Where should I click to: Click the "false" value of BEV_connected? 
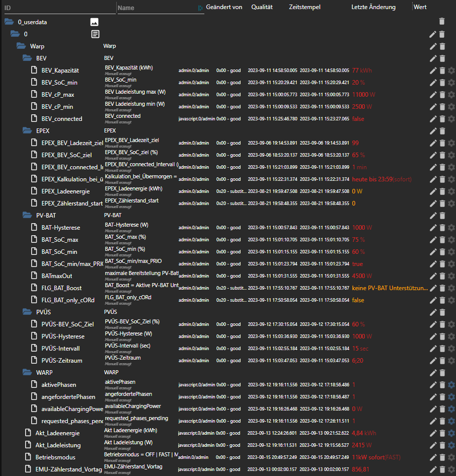pos(358,119)
